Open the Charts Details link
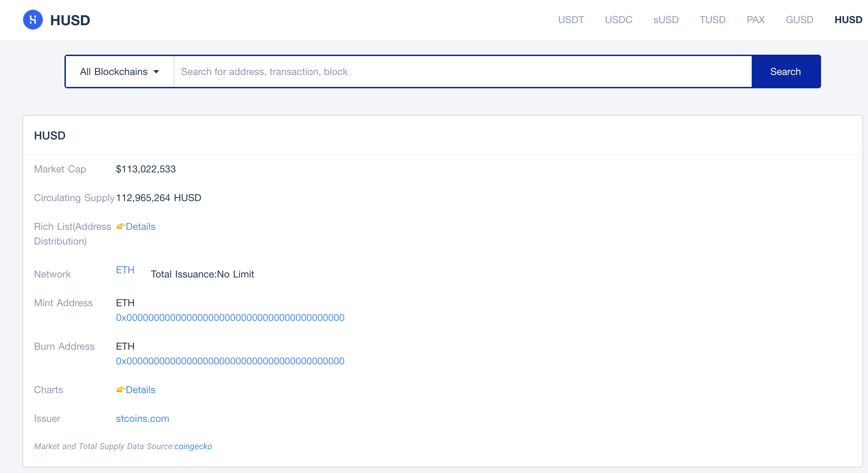Image resolution: width=868 pixels, height=473 pixels. 140,390
